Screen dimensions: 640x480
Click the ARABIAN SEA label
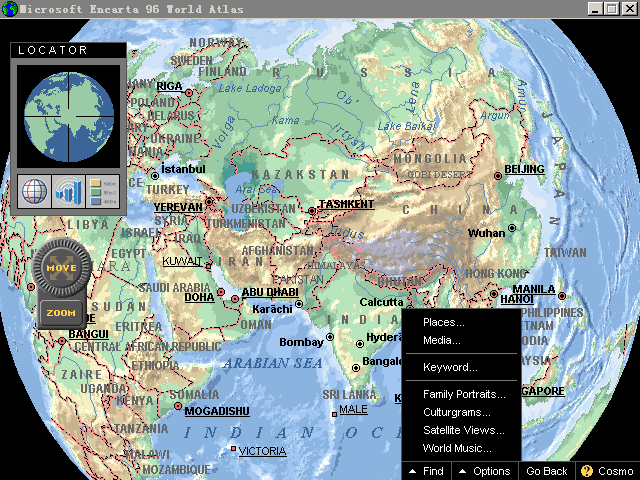(x=273, y=363)
